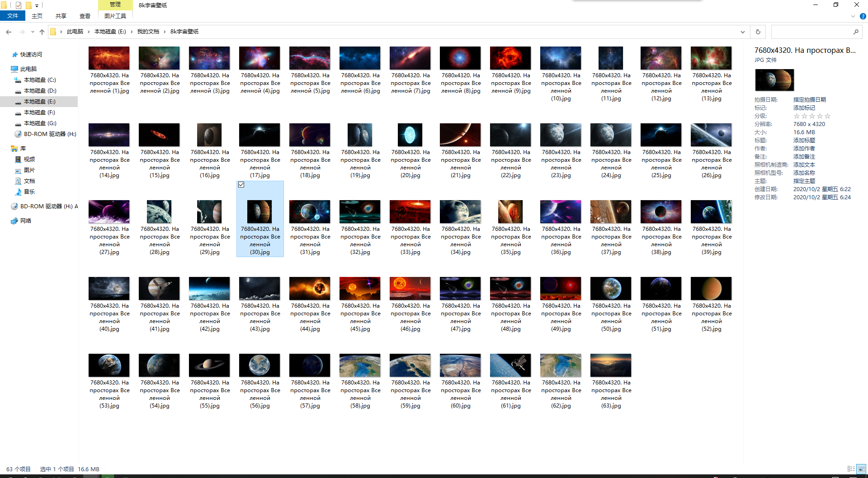
Task: Open the 查看 ribbon tab
Action: point(85,16)
